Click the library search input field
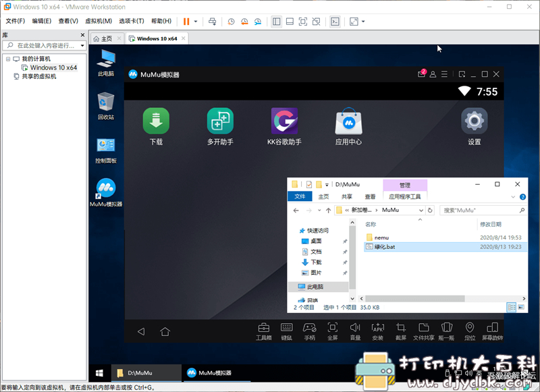The image size is (540, 392). [x=44, y=45]
